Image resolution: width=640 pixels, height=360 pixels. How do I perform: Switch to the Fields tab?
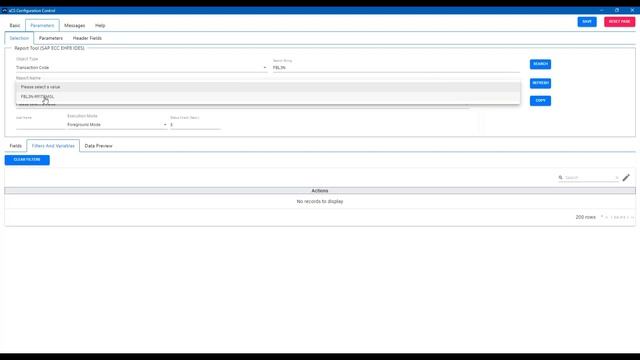click(16, 146)
